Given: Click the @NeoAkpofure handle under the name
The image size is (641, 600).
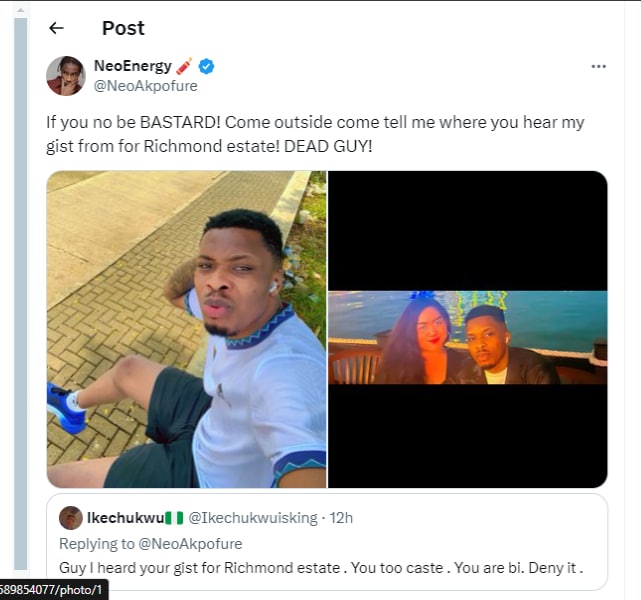Looking at the screenshot, I should click(145, 86).
